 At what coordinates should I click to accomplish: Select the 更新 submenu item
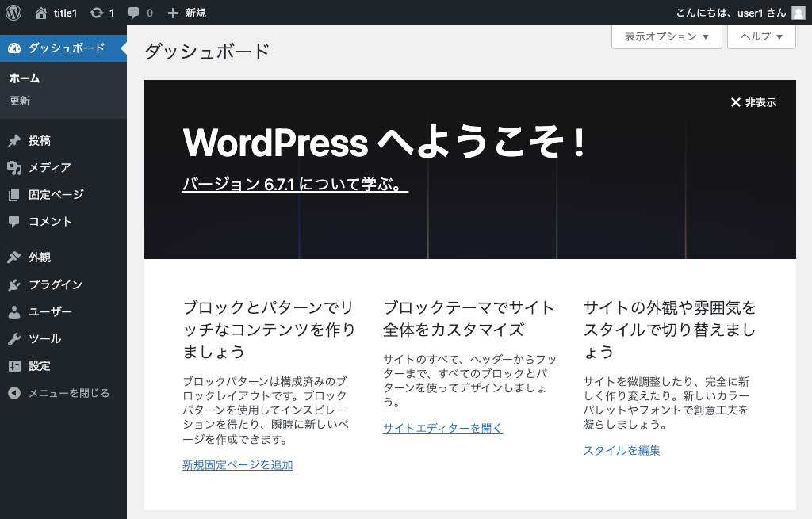click(20, 101)
